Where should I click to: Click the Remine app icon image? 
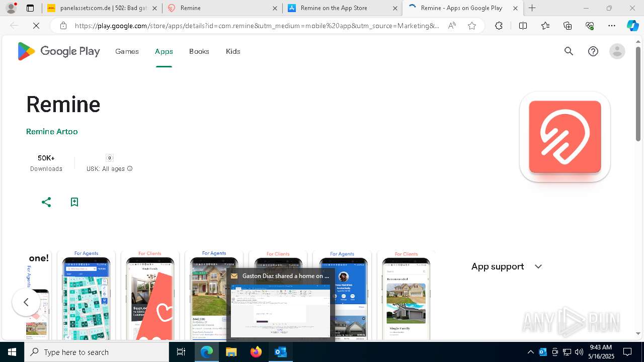565,137
